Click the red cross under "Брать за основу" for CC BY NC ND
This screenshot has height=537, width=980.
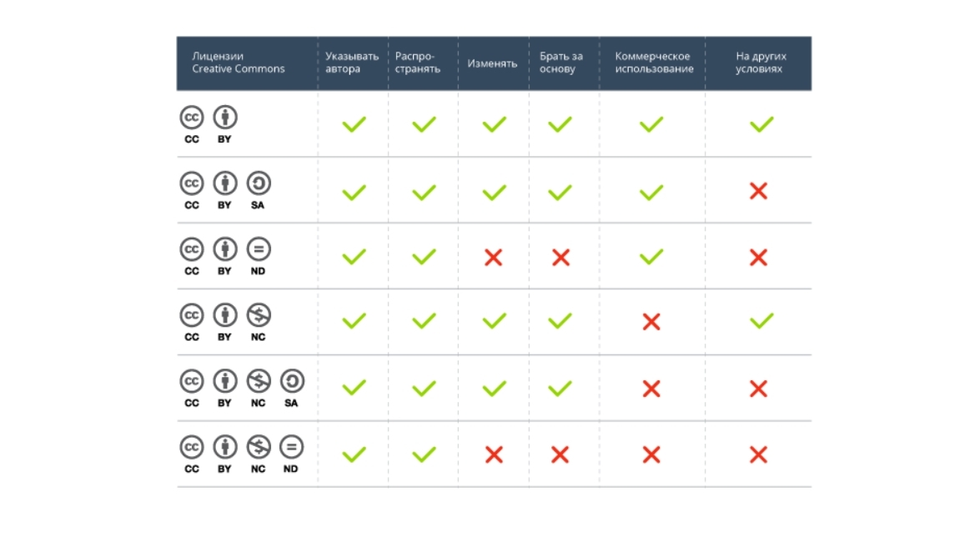pyautogui.click(x=560, y=454)
